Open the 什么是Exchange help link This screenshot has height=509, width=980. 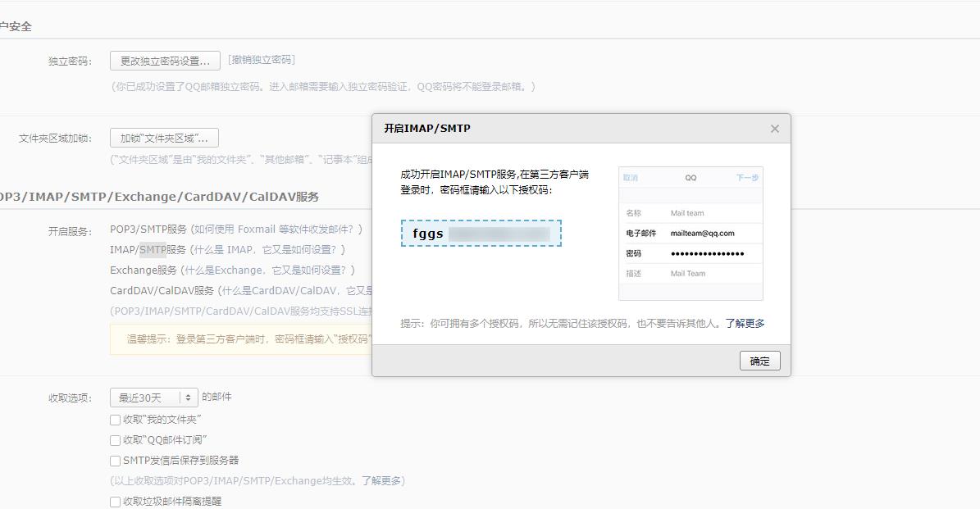pos(267,270)
